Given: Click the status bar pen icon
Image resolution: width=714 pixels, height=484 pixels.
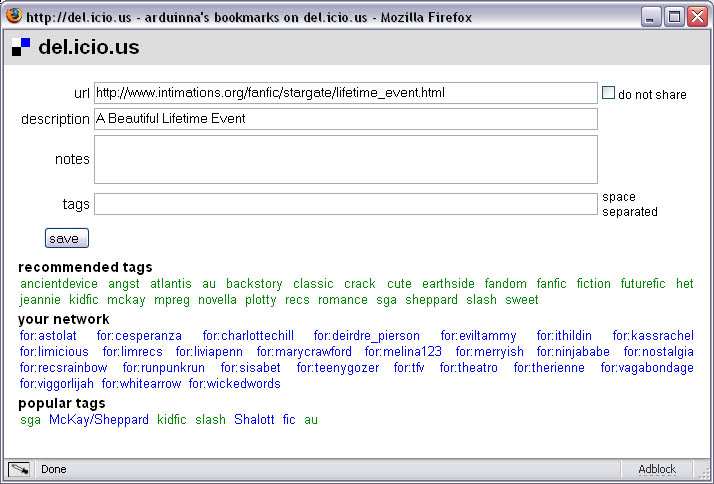Looking at the screenshot, I should point(19,469).
